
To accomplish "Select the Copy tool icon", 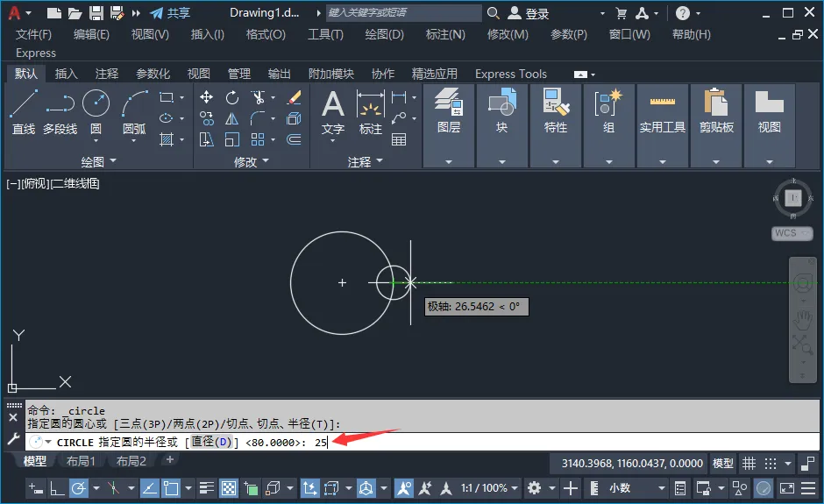I will click(207, 119).
